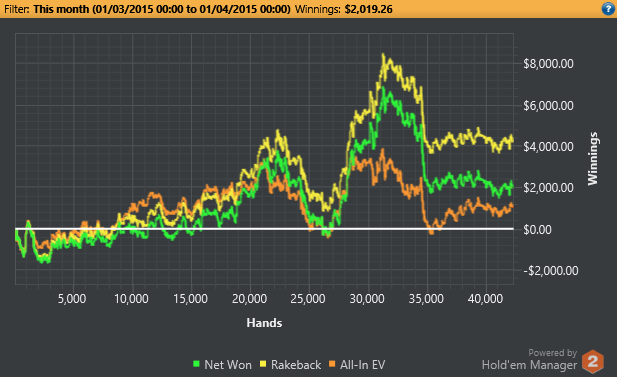This screenshot has width=617, height=377.
Task: Click the Winnings $2,019.26 total
Action: pos(369,9)
